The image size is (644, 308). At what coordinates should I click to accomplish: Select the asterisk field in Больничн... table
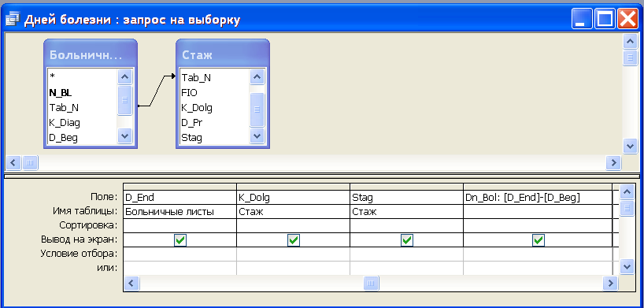[82, 77]
